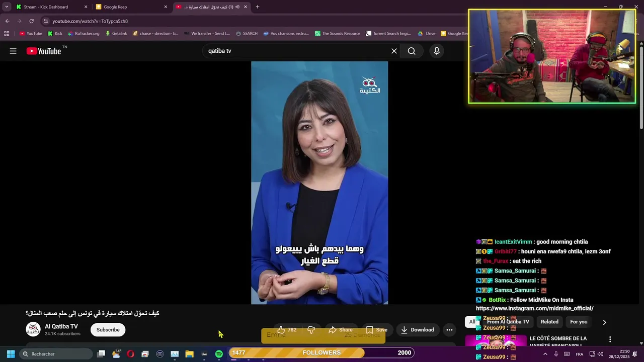This screenshot has width=644, height=362.
Task: Open the Drive bookmark
Action: 427,34
